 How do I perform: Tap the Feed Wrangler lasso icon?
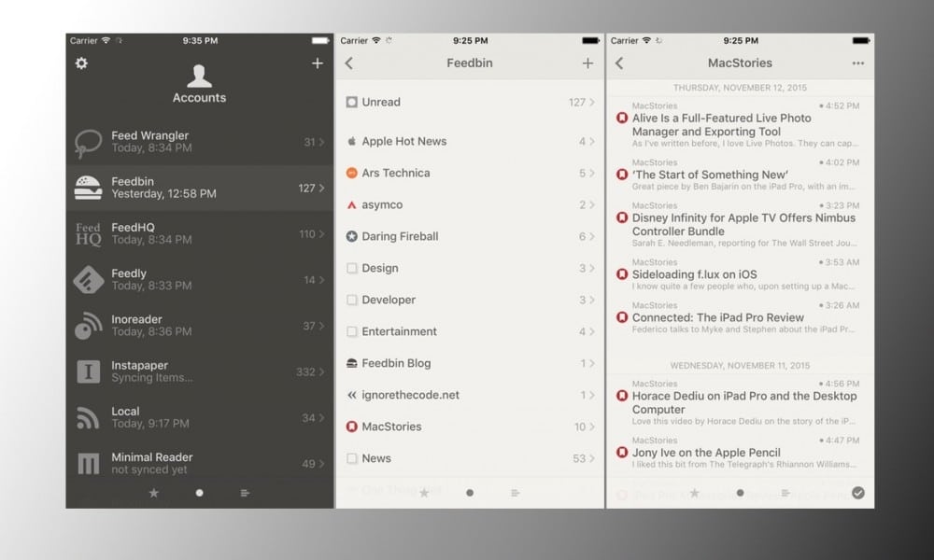pos(88,143)
